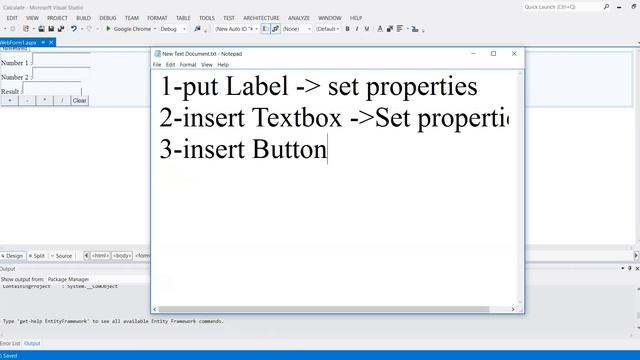Open the PROJECT menu
640x360 pixels.
(57, 18)
